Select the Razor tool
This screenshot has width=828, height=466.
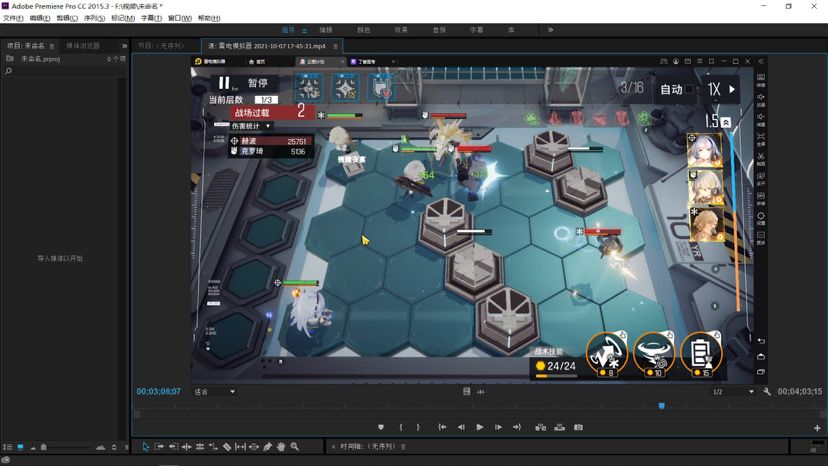[x=227, y=447]
